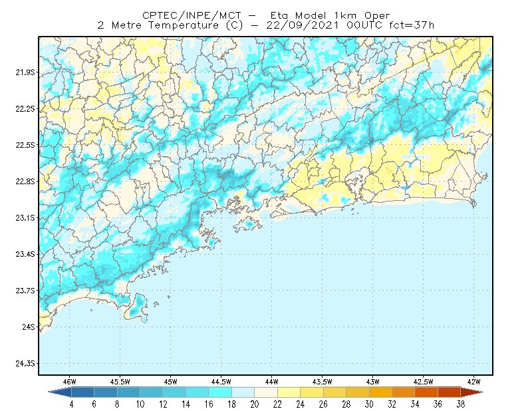Click the colorbar tick label 4
The height and width of the screenshot is (411, 532).
pos(71,404)
